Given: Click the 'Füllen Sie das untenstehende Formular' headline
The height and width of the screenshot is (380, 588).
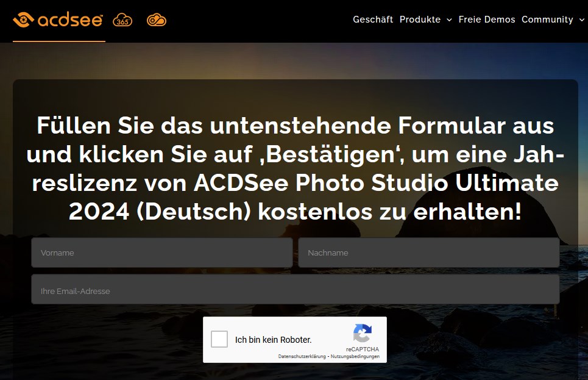Looking at the screenshot, I should coord(296,168).
